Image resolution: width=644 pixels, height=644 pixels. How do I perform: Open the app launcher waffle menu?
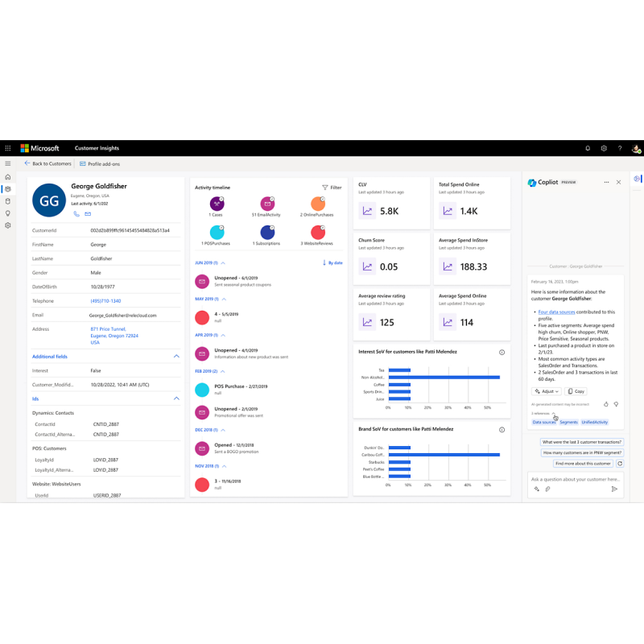coord(8,148)
